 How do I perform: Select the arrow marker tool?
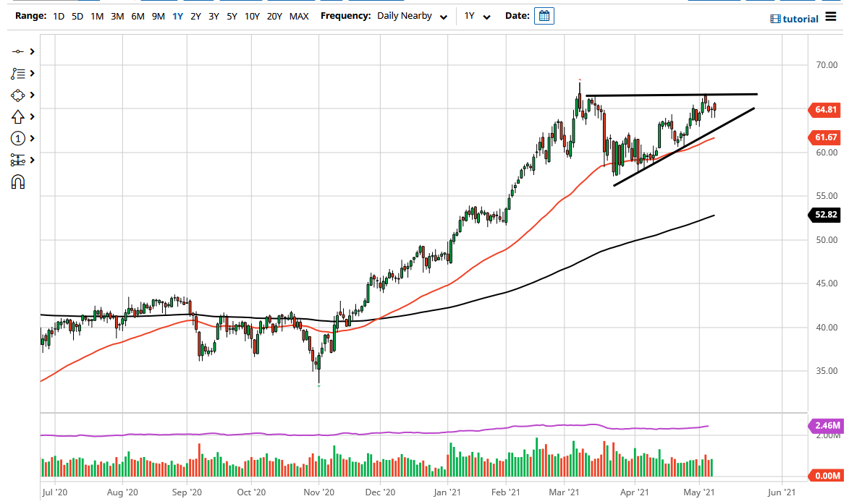coord(16,116)
